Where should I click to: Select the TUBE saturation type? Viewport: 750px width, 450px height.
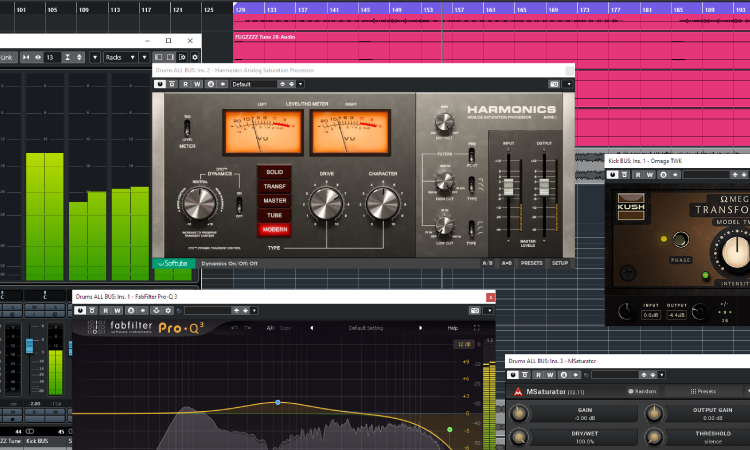point(275,214)
